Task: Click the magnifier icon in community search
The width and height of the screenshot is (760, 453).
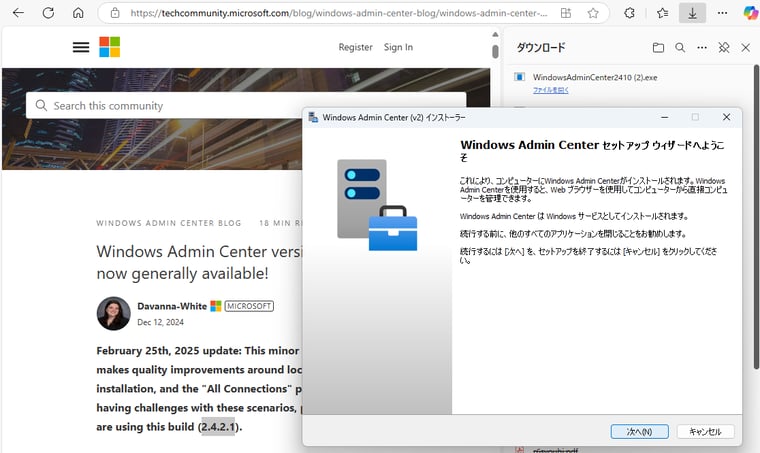Action: tap(41, 106)
